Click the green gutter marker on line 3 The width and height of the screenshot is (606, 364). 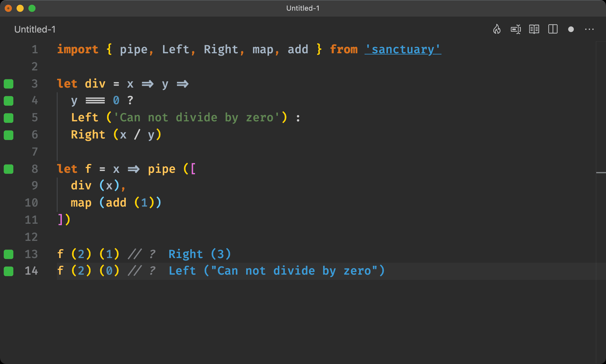[x=9, y=84]
